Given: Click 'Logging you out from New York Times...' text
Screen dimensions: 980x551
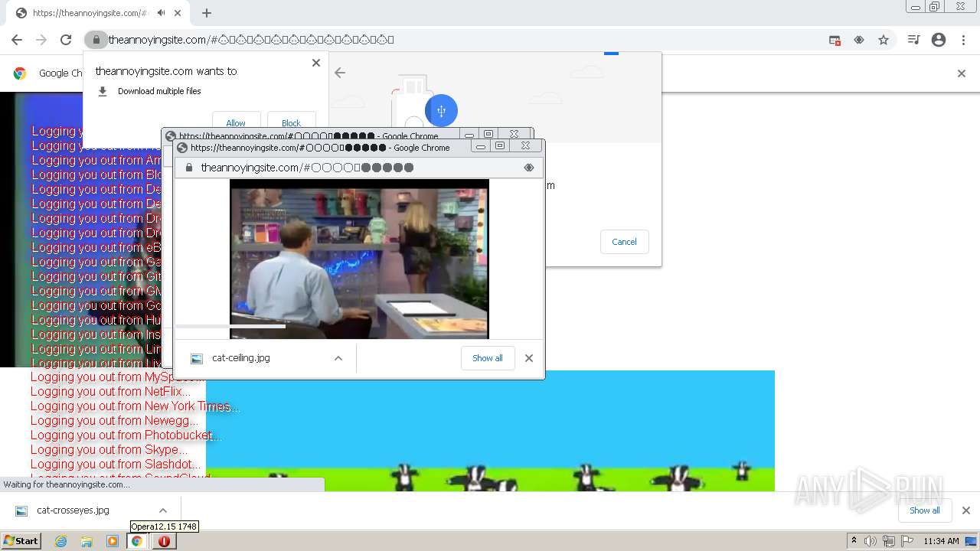Looking at the screenshot, I should [135, 406].
